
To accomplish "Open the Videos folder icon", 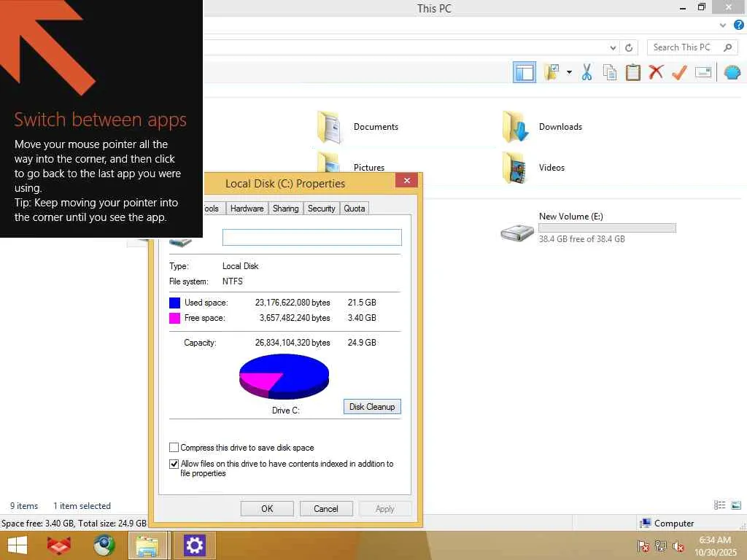I will (514, 168).
